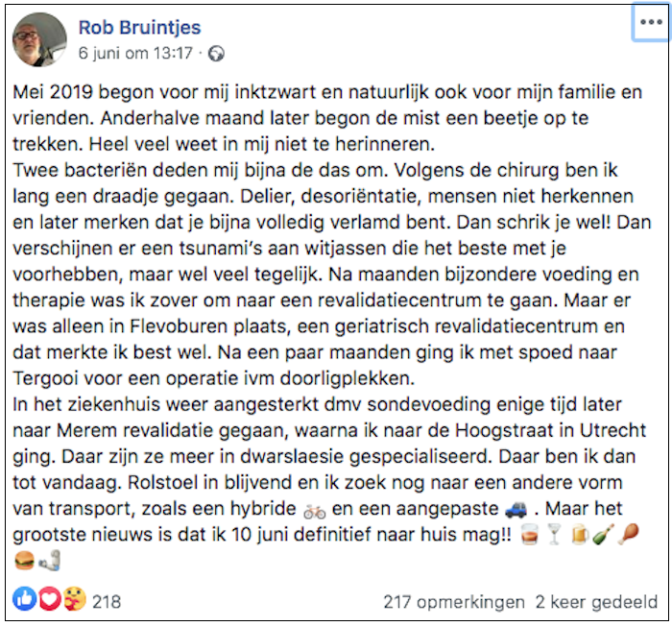Viewport: 672px width, 626px height.
Task: Click the globe public-privacy icon
Action: (216, 54)
